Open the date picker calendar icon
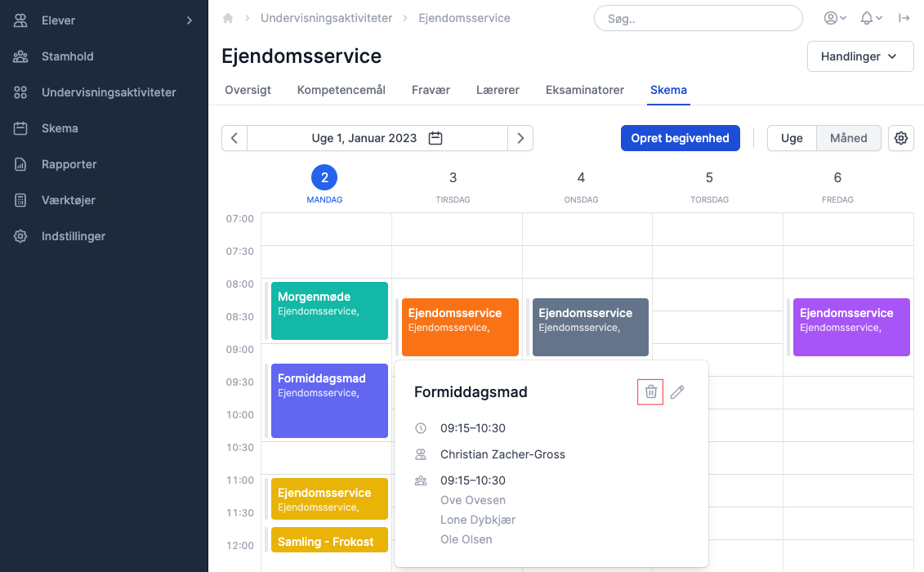924x572 pixels. [x=435, y=138]
